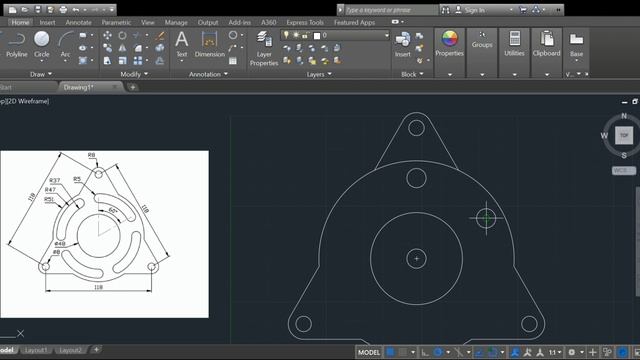
Task: Select the Circle draw tool
Action: pyautogui.click(x=42, y=44)
